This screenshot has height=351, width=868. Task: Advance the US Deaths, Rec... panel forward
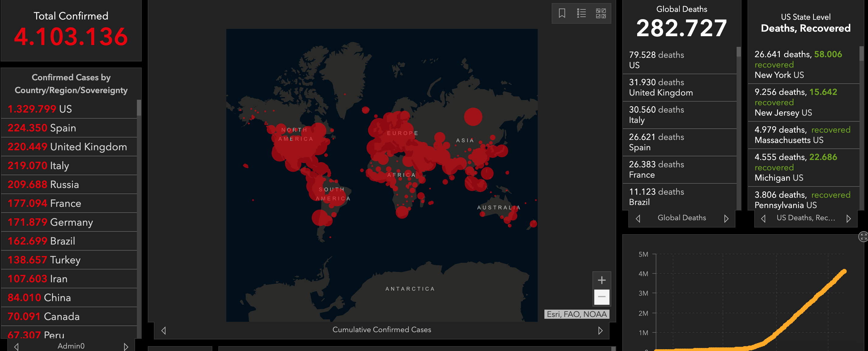pos(849,219)
